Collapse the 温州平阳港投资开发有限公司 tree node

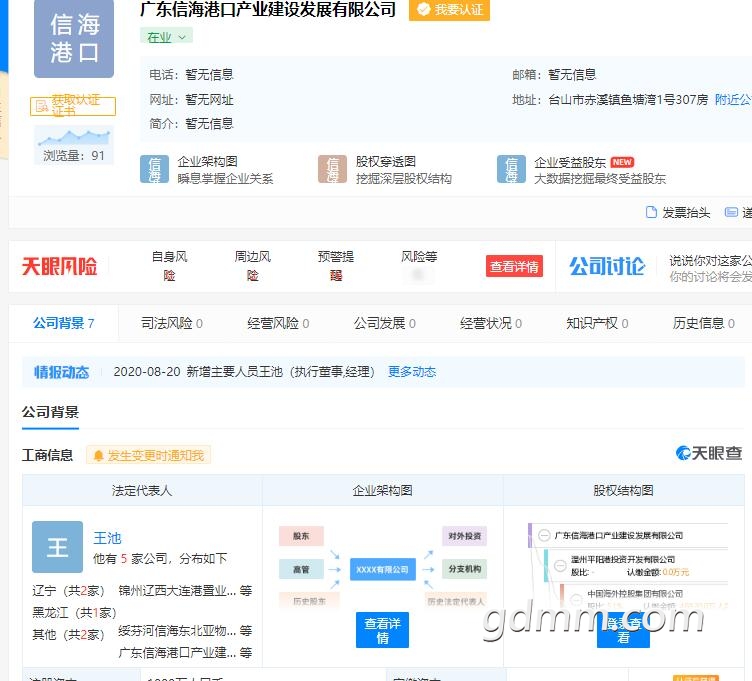point(560,565)
